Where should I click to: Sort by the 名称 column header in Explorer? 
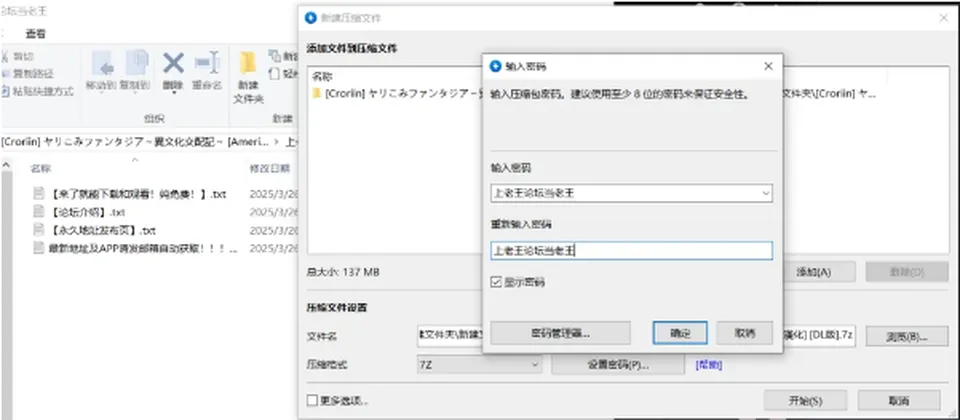[x=41, y=168]
